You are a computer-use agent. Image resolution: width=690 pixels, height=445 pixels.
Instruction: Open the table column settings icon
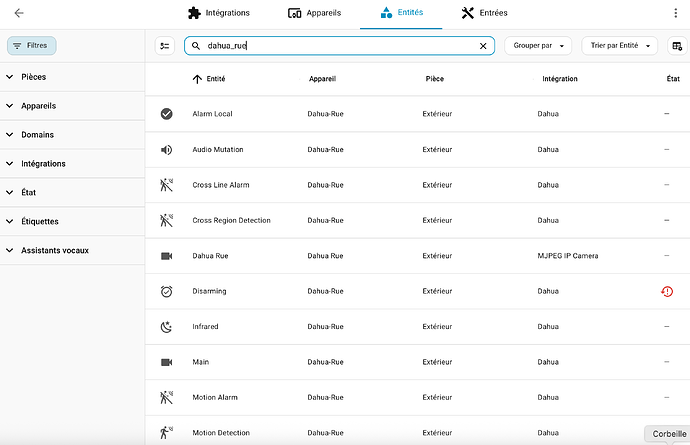[677, 46]
